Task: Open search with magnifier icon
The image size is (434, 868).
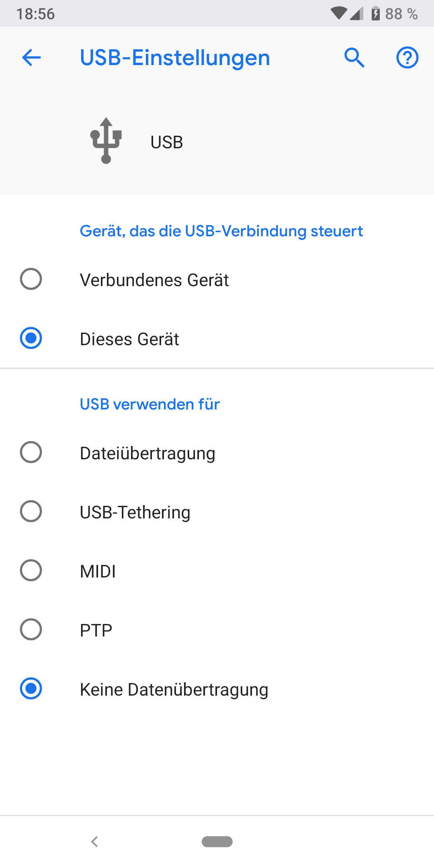Action: pos(354,57)
